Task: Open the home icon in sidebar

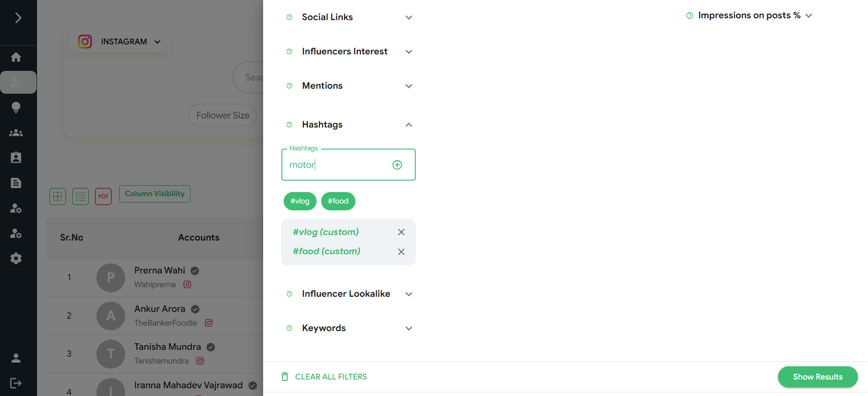Action: coord(16,57)
